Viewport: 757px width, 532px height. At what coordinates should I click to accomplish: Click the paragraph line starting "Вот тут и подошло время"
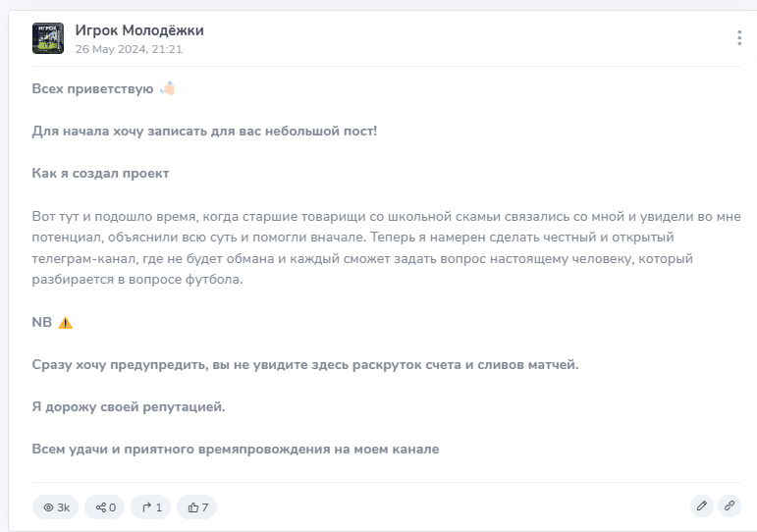point(386,216)
